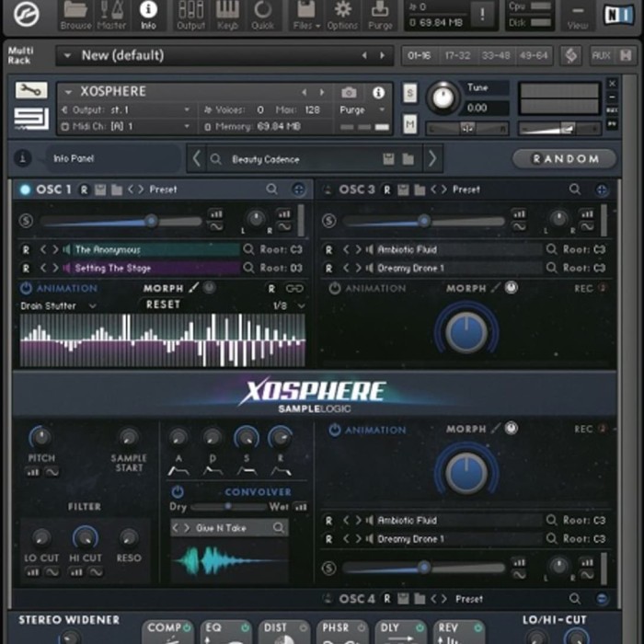Click the global Purge icon

click(380, 16)
